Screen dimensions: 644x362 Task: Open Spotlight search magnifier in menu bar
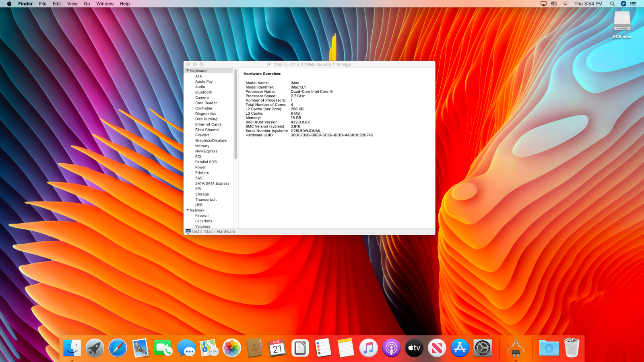click(x=612, y=4)
